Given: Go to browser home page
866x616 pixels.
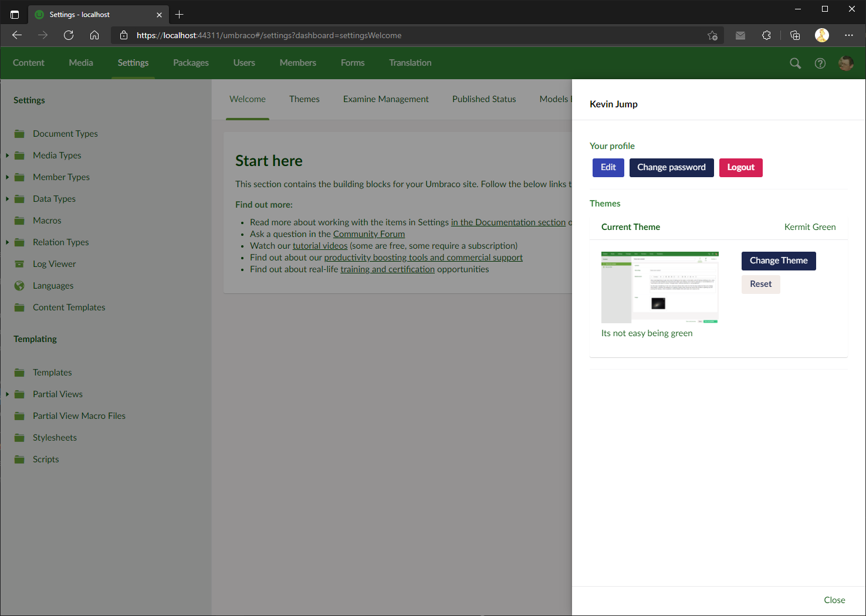Looking at the screenshot, I should pyautogui.click(x=94, y=35).
